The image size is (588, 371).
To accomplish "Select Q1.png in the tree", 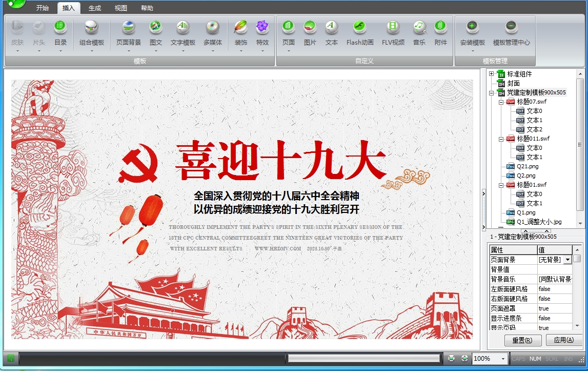I will (526, 212).
